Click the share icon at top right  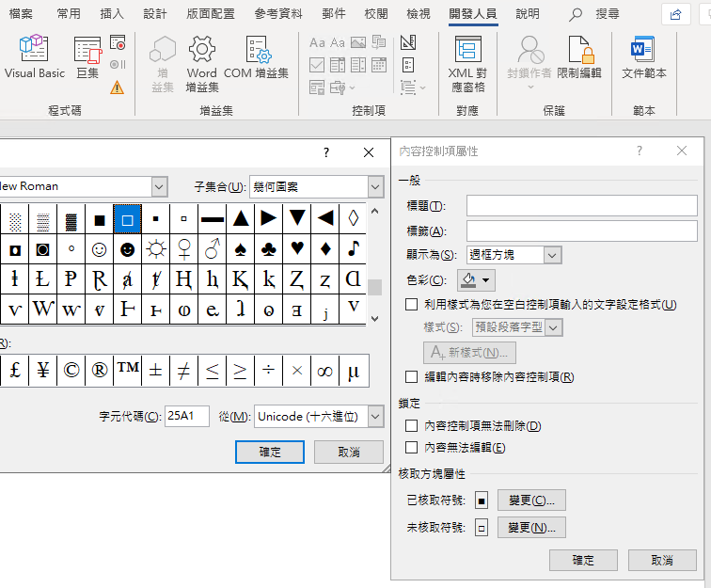[675, 14]
